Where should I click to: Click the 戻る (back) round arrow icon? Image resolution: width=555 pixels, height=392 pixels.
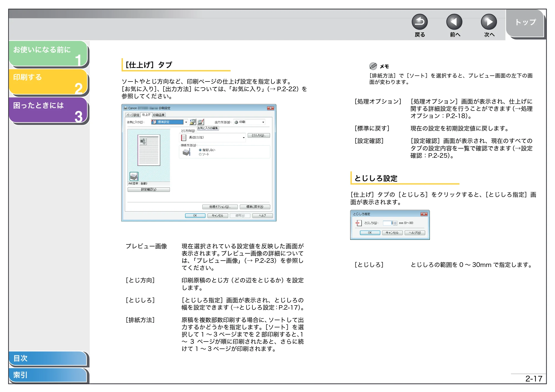point(420,22)
